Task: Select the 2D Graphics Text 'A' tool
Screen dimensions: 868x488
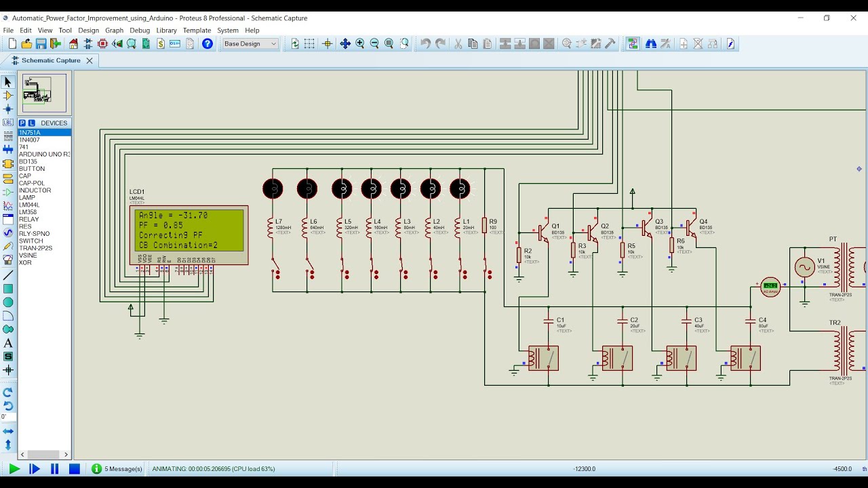Action: pos(8,343)
